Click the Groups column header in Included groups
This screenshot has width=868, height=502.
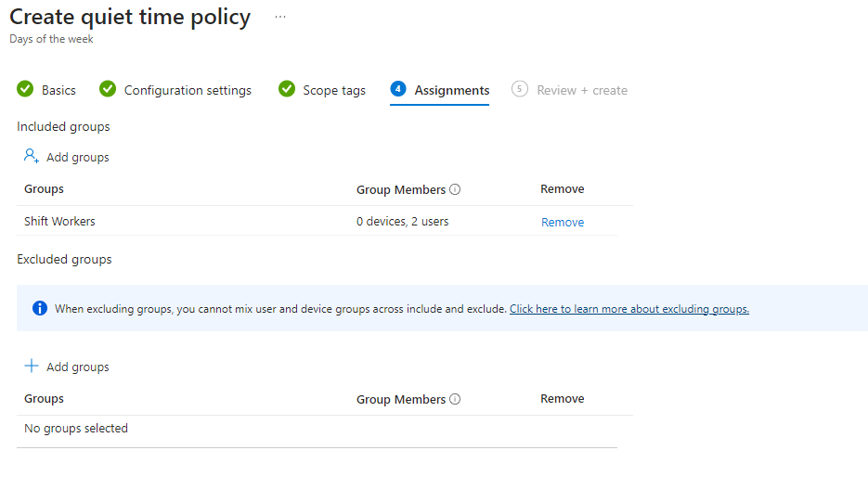point(44,189)
